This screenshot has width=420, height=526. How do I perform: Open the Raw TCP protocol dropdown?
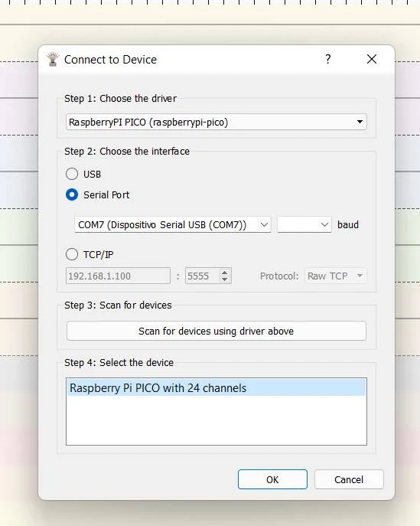[x=336, y=276]
